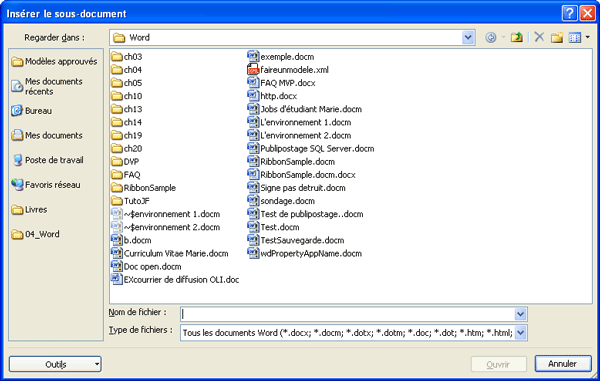This screenshot has height=381, width=600.
Task: Expand the Regarder dans folder dropdown
Action: 468,37
